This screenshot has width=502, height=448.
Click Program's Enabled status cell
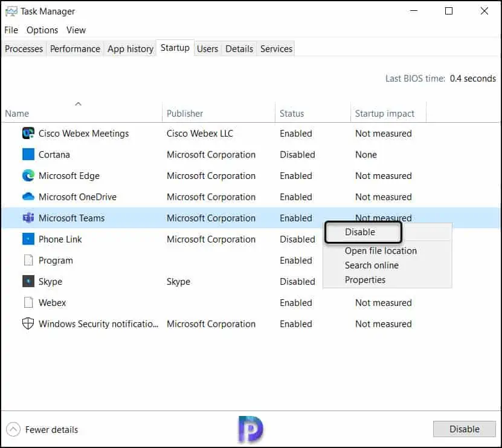[x=296, y=260]
